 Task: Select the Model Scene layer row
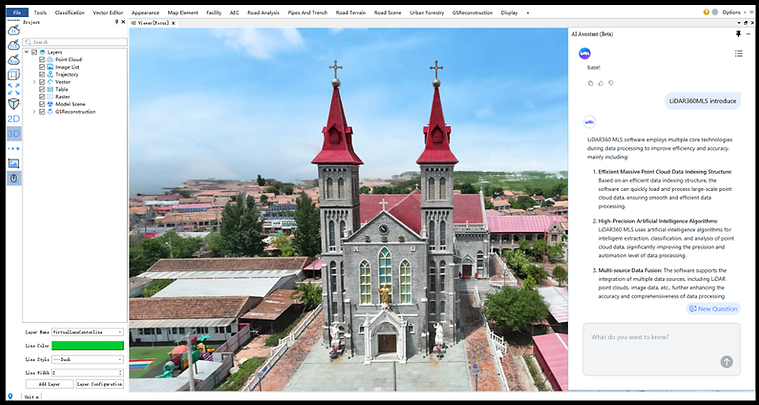coord(70,104)
